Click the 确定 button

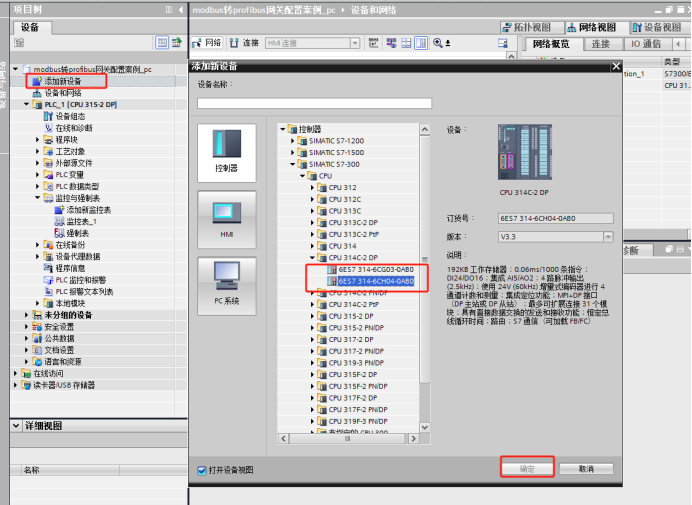(x=527, y=469)
